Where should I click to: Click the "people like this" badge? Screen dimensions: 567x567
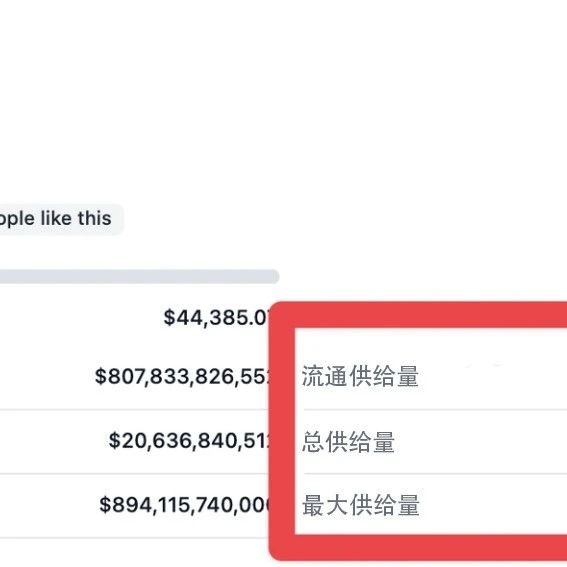[60, 219]
